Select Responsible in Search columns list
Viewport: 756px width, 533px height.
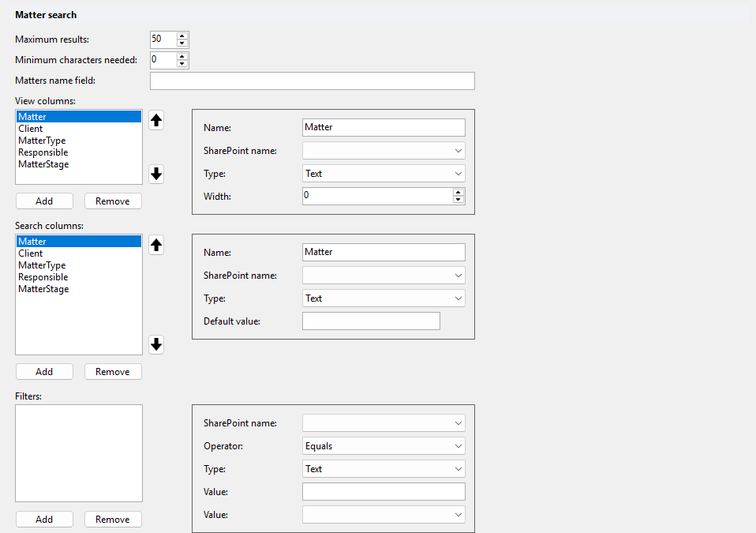click(x=79, y=277)
